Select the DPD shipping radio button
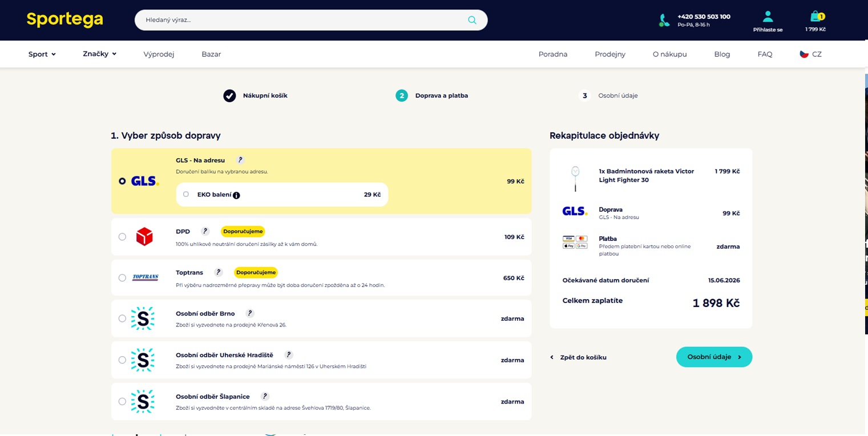 122,237
